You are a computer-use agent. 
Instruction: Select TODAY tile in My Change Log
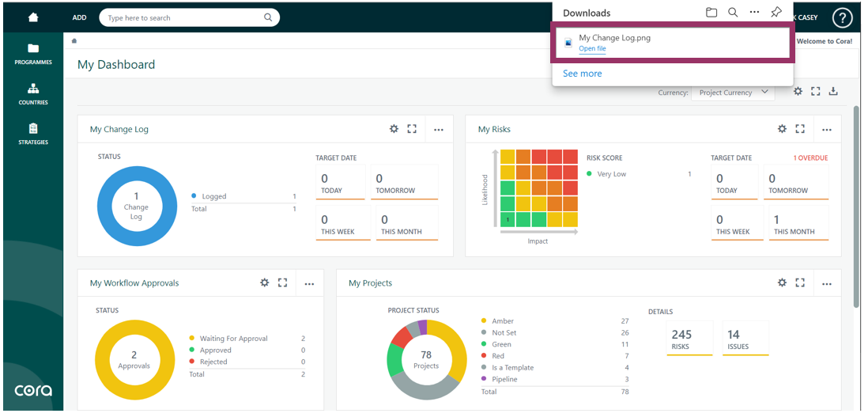tap(341, 182)
